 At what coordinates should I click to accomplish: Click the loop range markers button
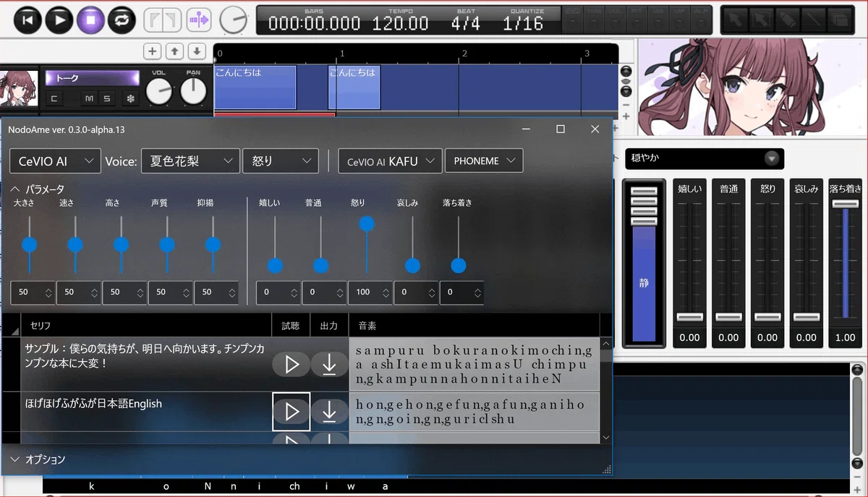tap(163, 20)
